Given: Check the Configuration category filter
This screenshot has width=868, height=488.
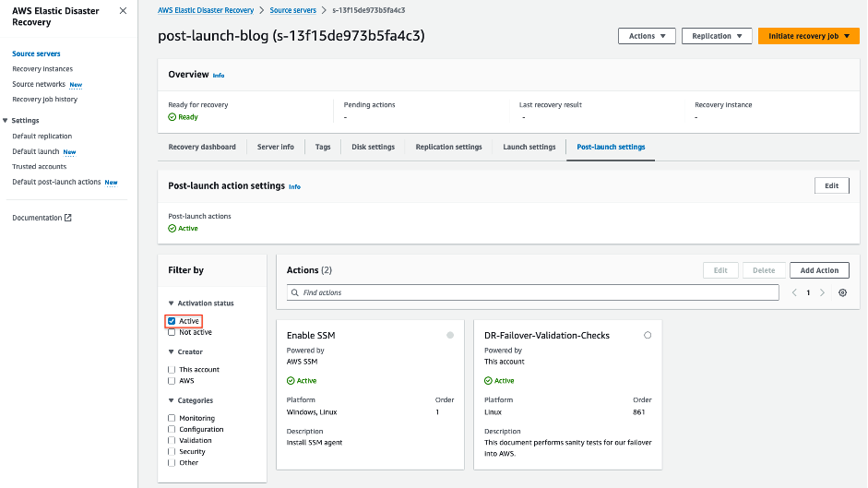Looking at the screenshot, I should (172, 429).
